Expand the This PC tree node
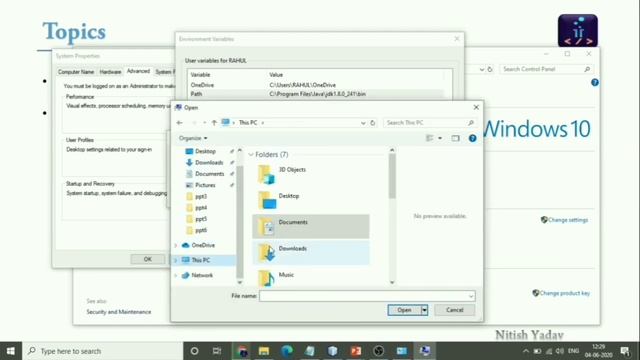 pyautogui.click(x=176, y=260)
